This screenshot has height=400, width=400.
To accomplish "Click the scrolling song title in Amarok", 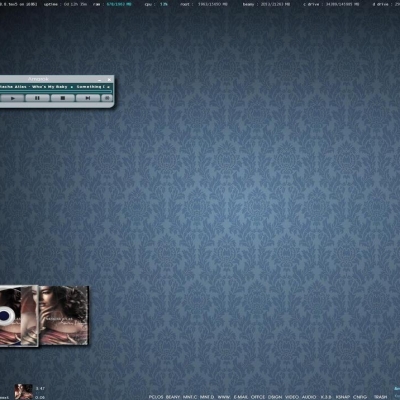I will click(x=55, y=87).
